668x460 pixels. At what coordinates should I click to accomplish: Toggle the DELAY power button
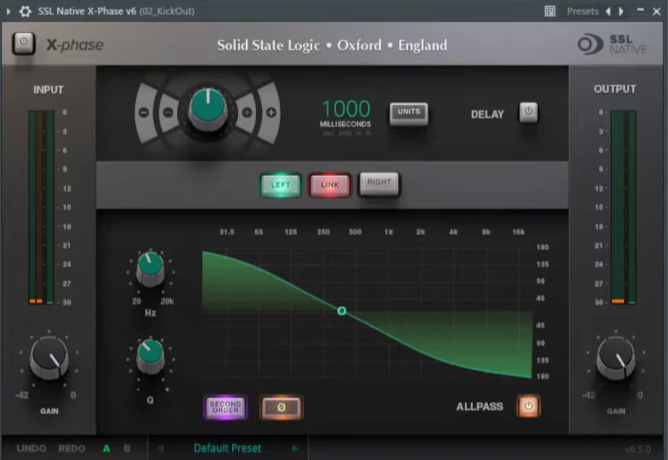528,112
